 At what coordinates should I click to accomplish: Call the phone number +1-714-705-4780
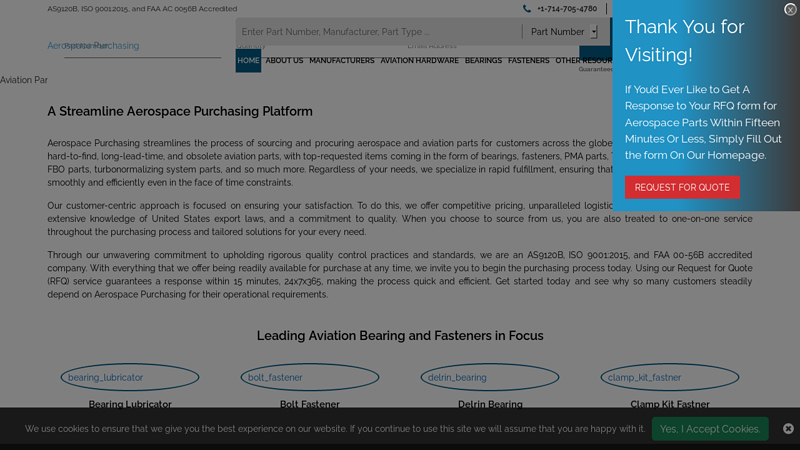(x=567, y=9)
